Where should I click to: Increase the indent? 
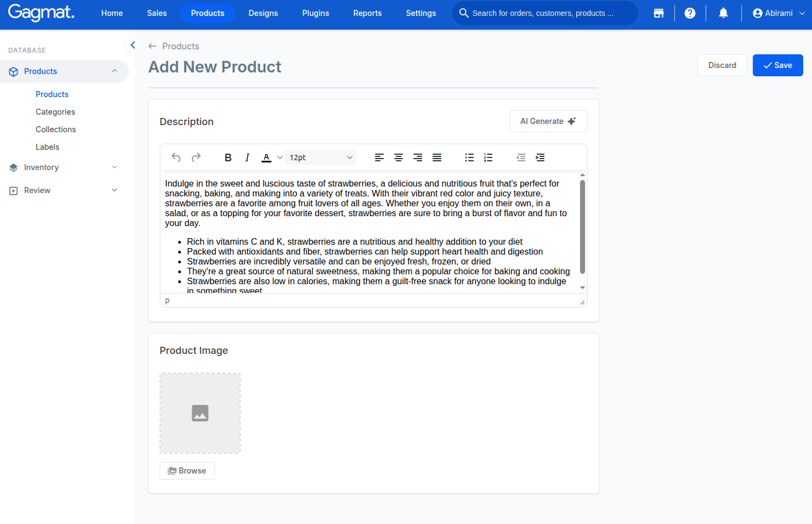tap(540, 157)
